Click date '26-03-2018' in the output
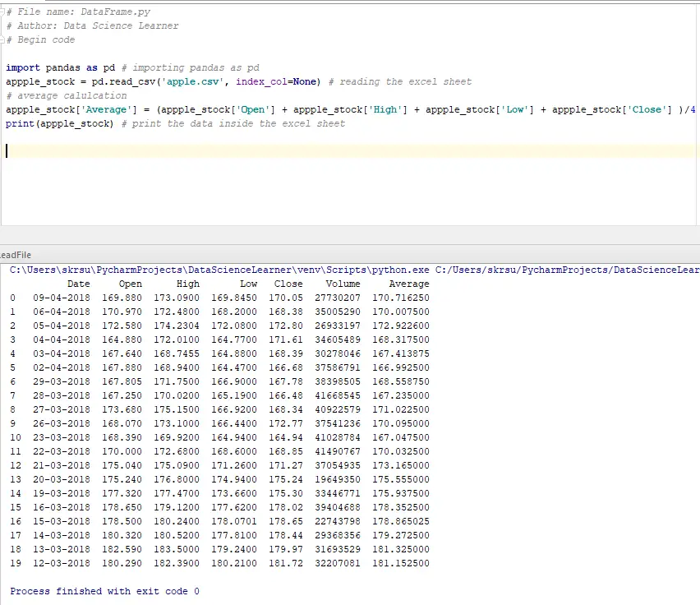Image resolution: width=700 pixels, height=605 pixels. 62,423
